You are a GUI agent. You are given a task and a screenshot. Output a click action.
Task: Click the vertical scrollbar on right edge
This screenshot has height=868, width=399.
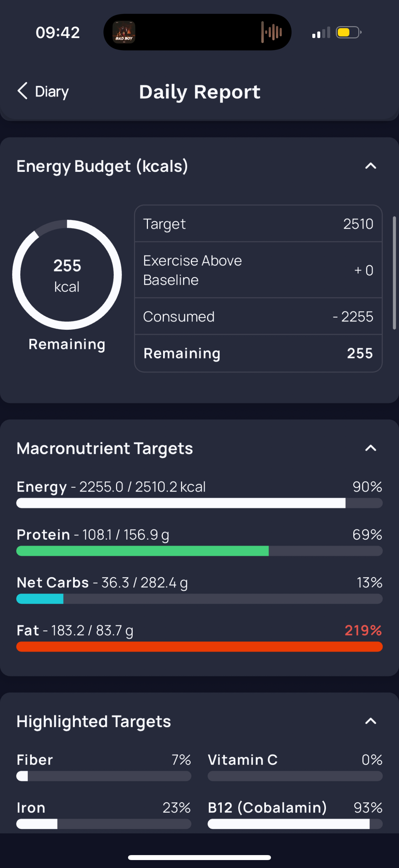[x=394, y=273]
